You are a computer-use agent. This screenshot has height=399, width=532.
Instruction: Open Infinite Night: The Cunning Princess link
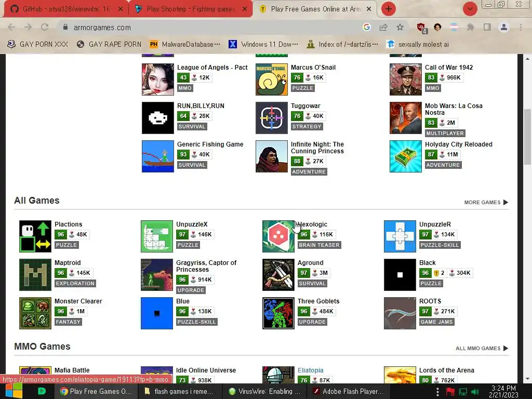click(x=317, y=148)
